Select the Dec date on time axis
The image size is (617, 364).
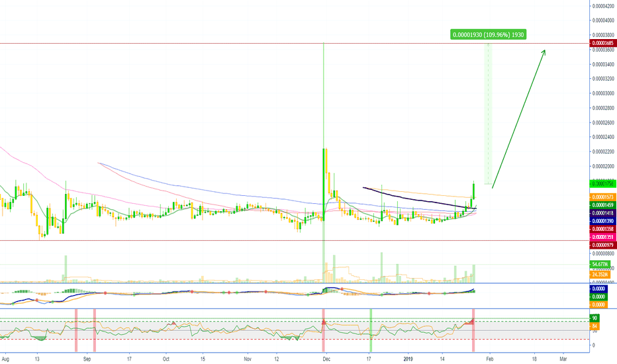pos(326,359)
